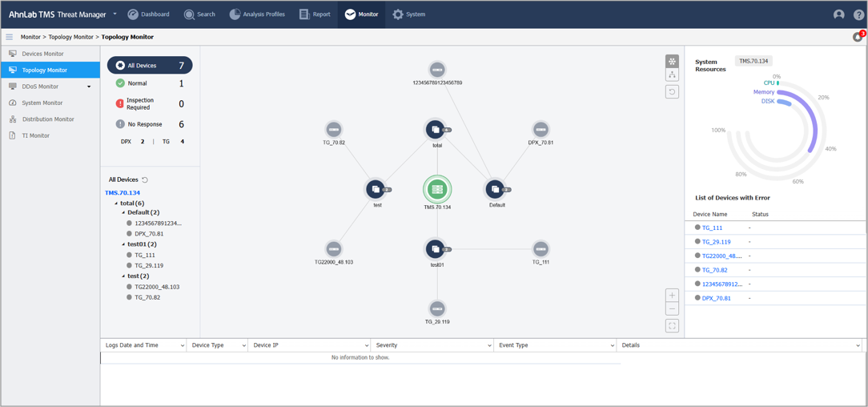
Task: Switch to radial topology layout
Action: pos(672,61)
